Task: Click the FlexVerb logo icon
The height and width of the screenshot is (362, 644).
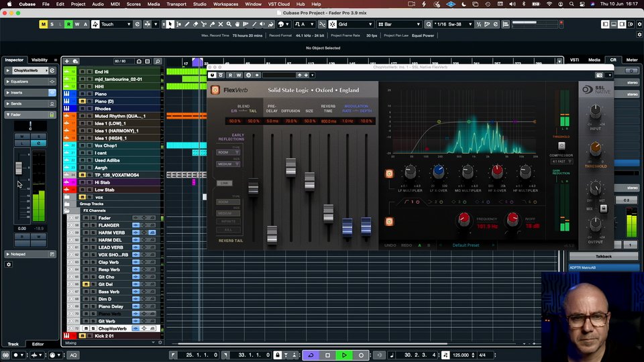Action: [215, 90]
